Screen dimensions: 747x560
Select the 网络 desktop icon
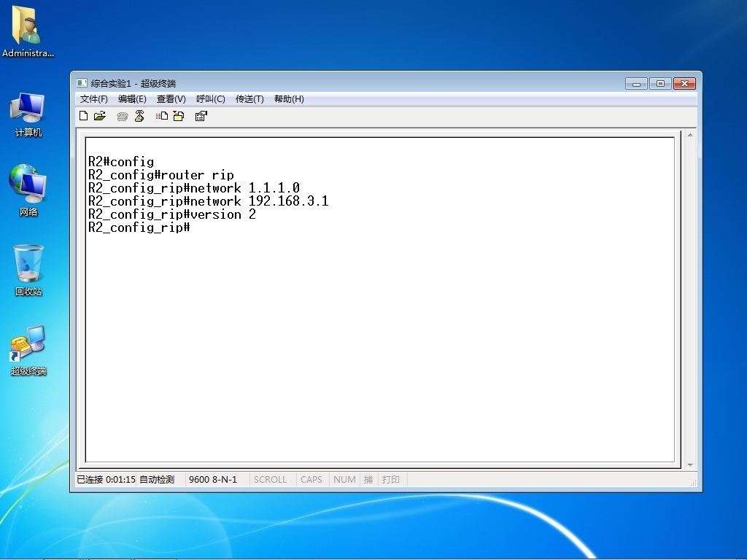tap(28, 190)
